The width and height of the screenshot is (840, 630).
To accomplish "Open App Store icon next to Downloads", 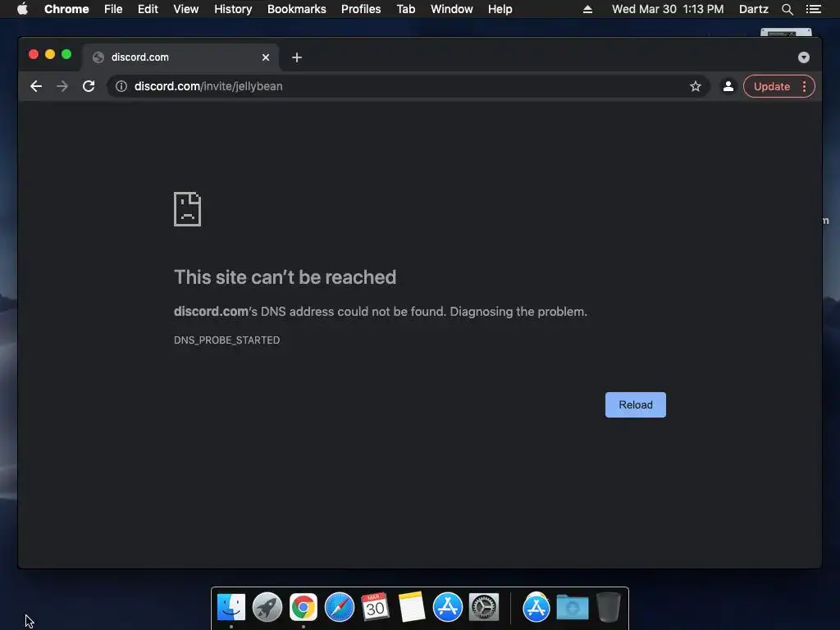I will [x=536, y=608].
